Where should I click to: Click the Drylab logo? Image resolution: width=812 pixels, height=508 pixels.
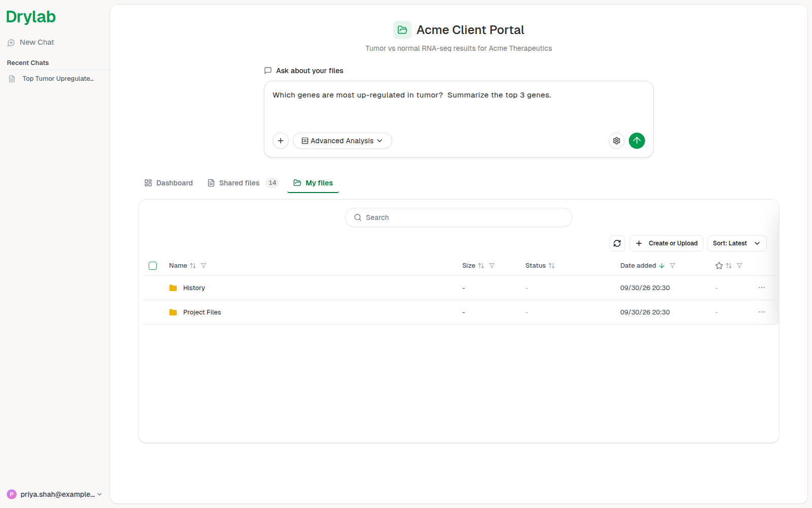[31, 17]
